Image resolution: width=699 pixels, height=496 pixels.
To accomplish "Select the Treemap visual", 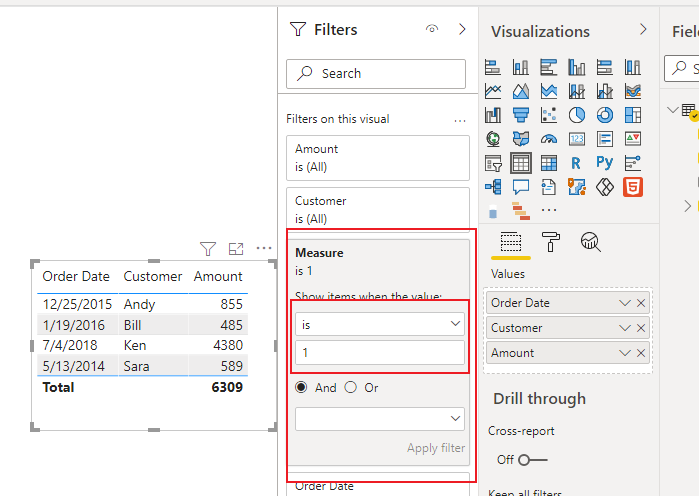I will (633, 115).
